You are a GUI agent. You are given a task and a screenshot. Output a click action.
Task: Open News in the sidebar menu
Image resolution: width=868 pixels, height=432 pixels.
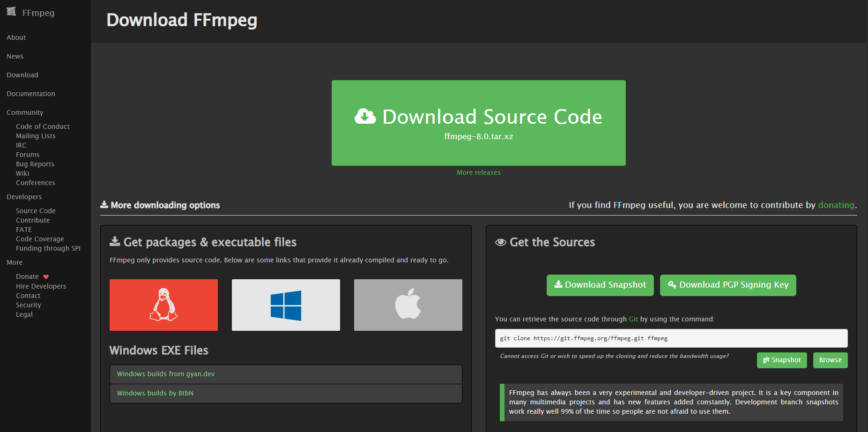pyautogui.click(x=15, y=56)
